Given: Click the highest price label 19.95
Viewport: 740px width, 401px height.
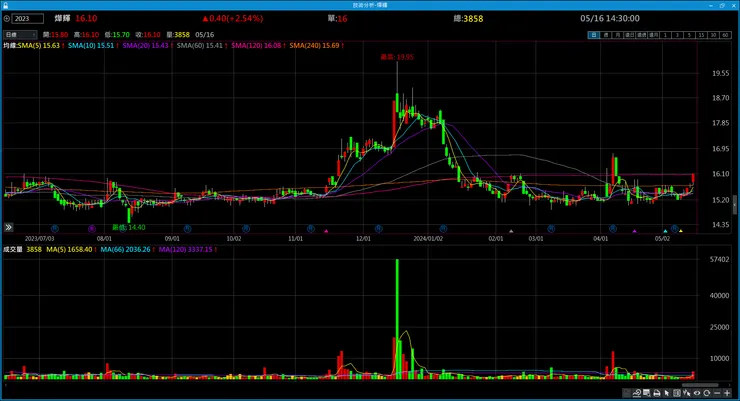Looking at the screenshot, I should point(397,57).
